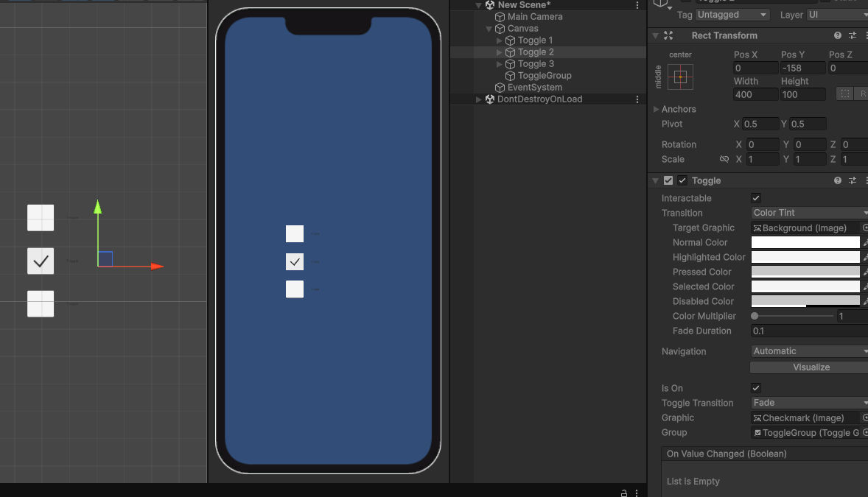Open the Tag dropdown showing Untagged
The height and width of the screenshot is (497, 868).
[x=732, y=15]
